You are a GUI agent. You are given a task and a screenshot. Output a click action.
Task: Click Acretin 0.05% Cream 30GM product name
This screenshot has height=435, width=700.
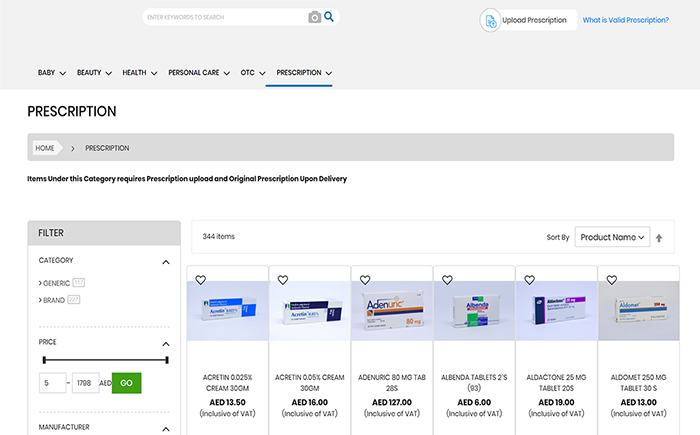pyautogui.click(x=310, y=383)
